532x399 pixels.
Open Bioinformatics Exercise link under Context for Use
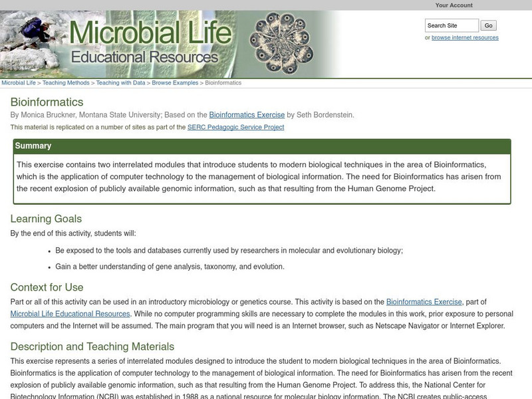tap(424, 302)
